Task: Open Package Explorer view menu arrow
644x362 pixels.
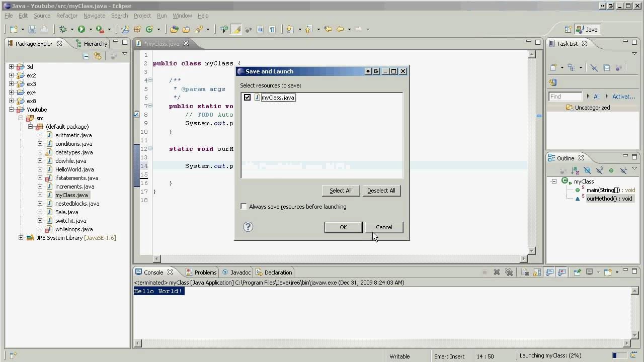Action: pyautogui.click(x=125, y=54)
